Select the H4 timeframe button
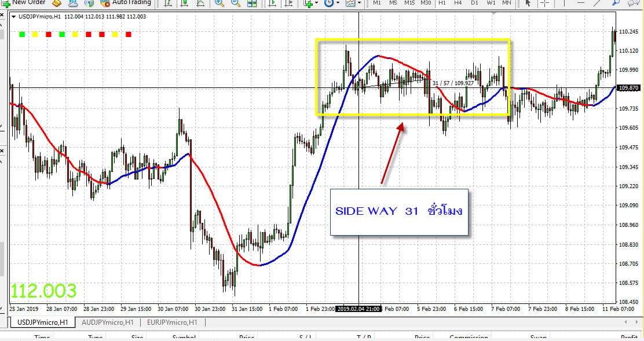 point(458,3)
